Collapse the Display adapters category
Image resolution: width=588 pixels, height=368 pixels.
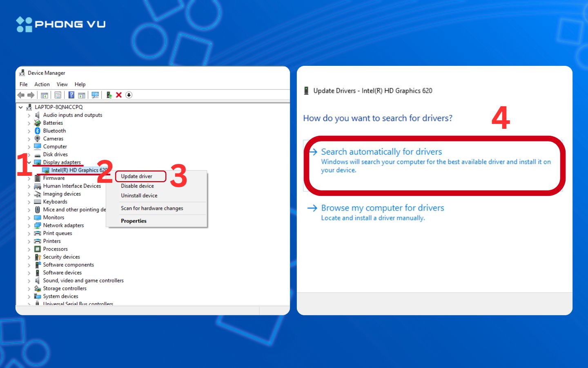[29, 162]
